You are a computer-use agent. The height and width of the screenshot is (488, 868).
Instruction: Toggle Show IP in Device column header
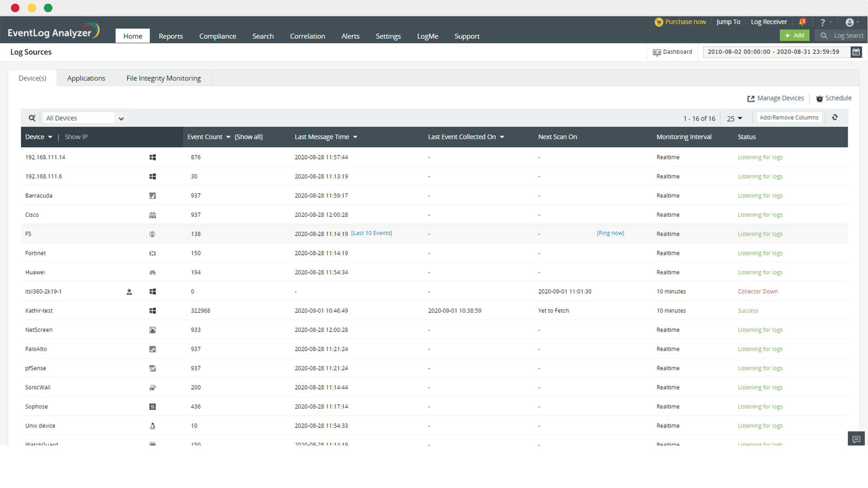point(76,137)
